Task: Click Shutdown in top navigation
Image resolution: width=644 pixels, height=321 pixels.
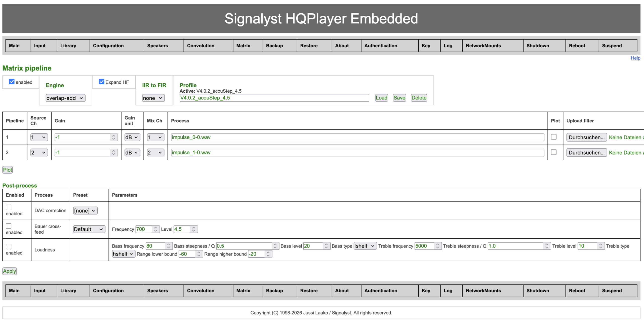Action: [538, 46]
